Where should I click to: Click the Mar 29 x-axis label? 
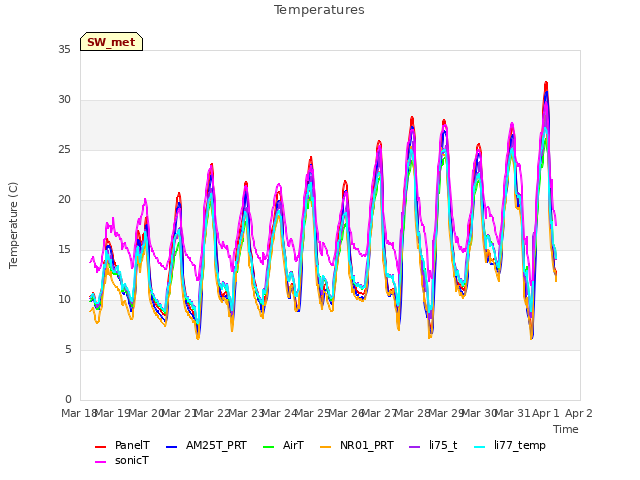pyautogui.click(x=446, y=413)
